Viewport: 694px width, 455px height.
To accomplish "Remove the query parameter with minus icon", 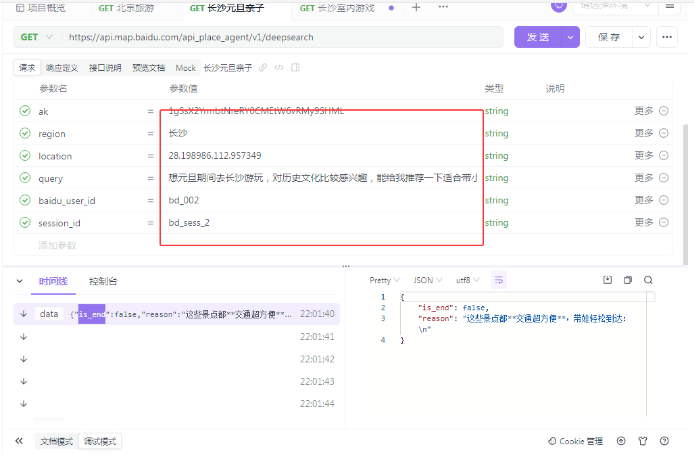I will [x=663, y=177].
